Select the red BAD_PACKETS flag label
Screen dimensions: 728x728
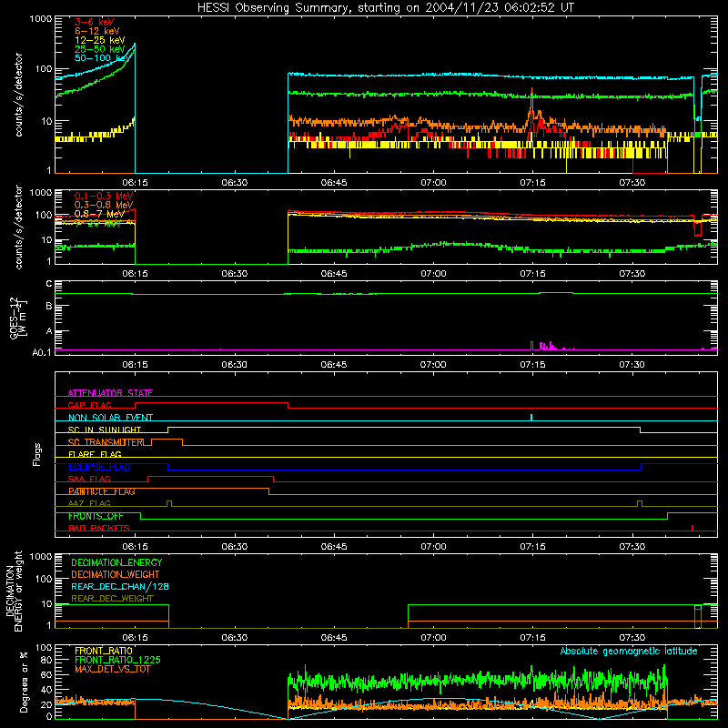point(99,529)
